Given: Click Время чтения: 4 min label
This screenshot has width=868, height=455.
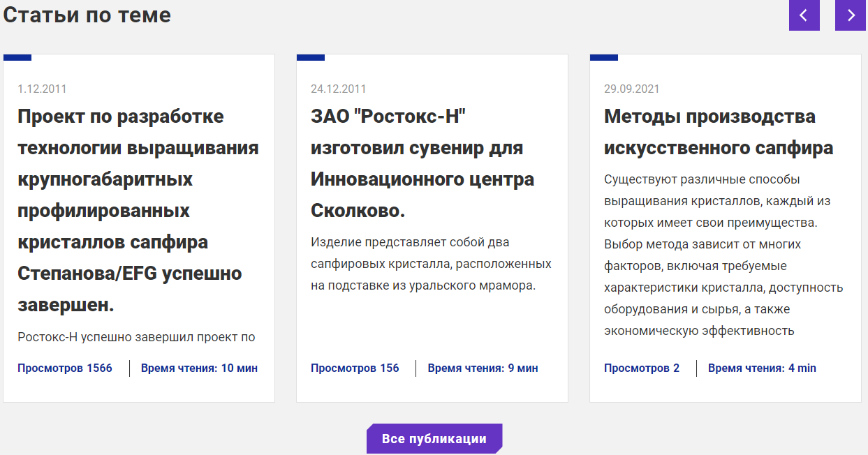Looking at the screenshot, I should (x=762, y=368).
